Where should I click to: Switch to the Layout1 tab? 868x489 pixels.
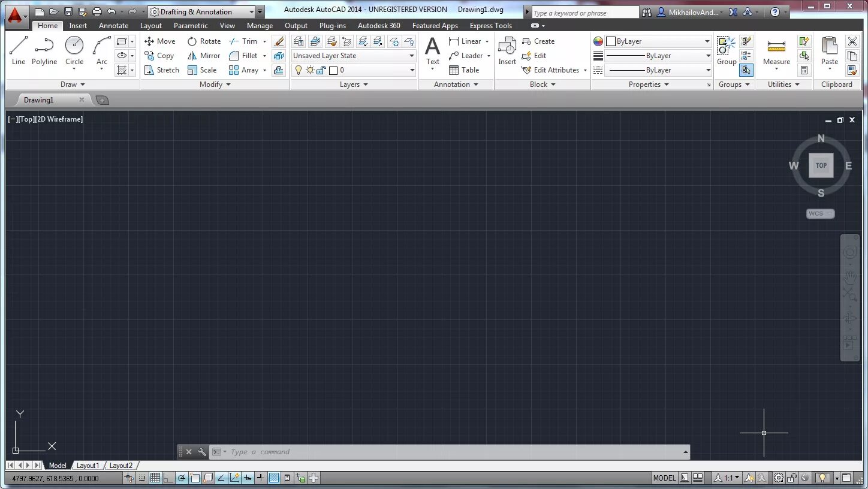pyautogui.click(x=88, y=466)
